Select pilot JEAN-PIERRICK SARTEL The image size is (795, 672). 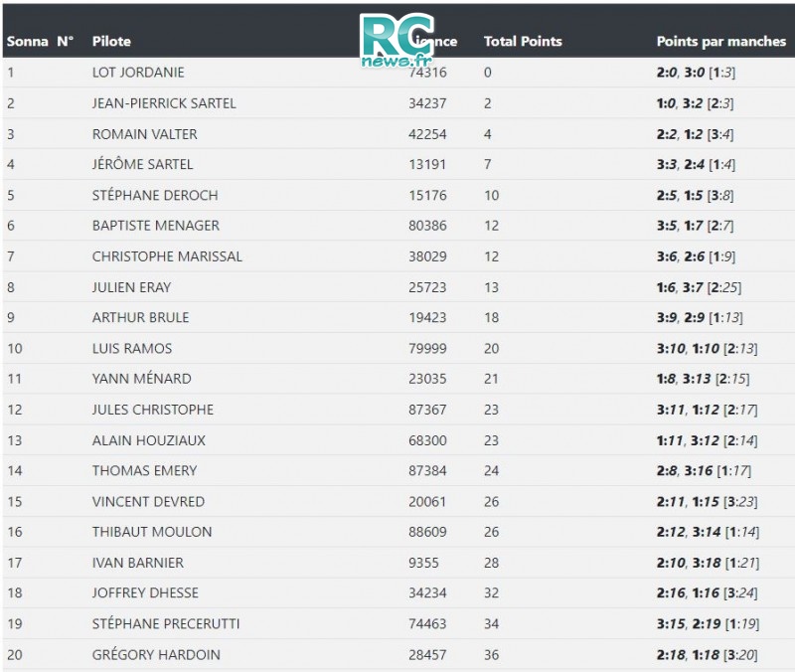pyautogui.click(x=164, y=103)
